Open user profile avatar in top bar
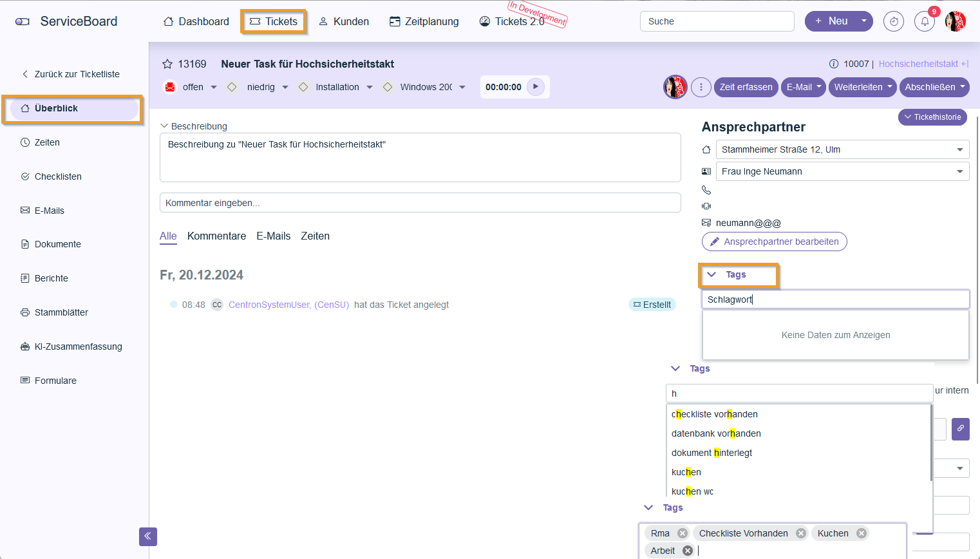Viewport: 980px width, 559px height. tap(956, 21)
